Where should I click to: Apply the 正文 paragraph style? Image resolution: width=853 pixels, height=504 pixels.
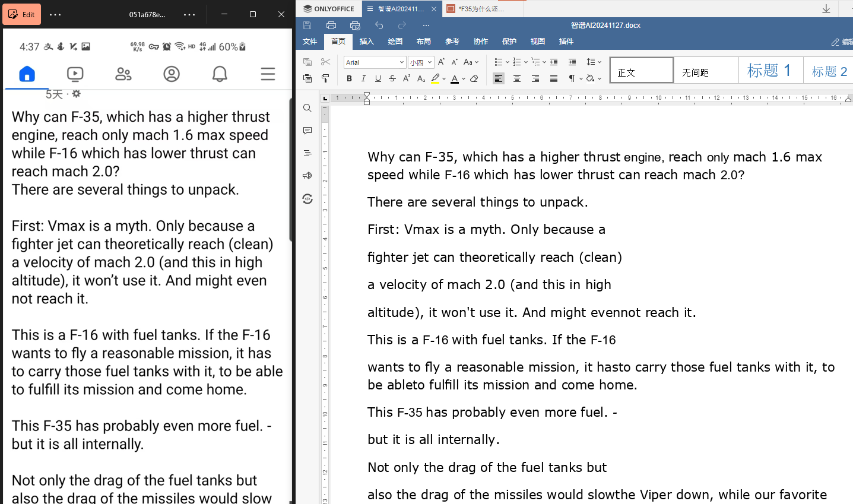tap(642, 71)
